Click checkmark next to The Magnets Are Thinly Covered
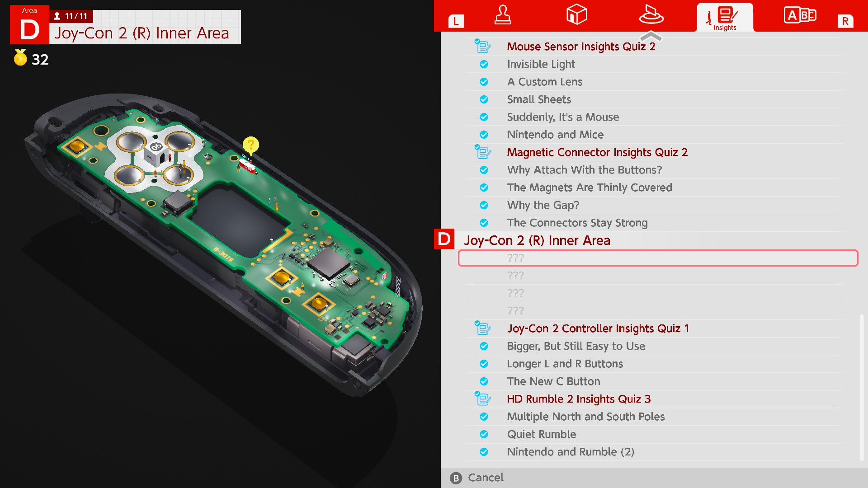Viewport: 868px width, 488px height. [x=484, y=188]
